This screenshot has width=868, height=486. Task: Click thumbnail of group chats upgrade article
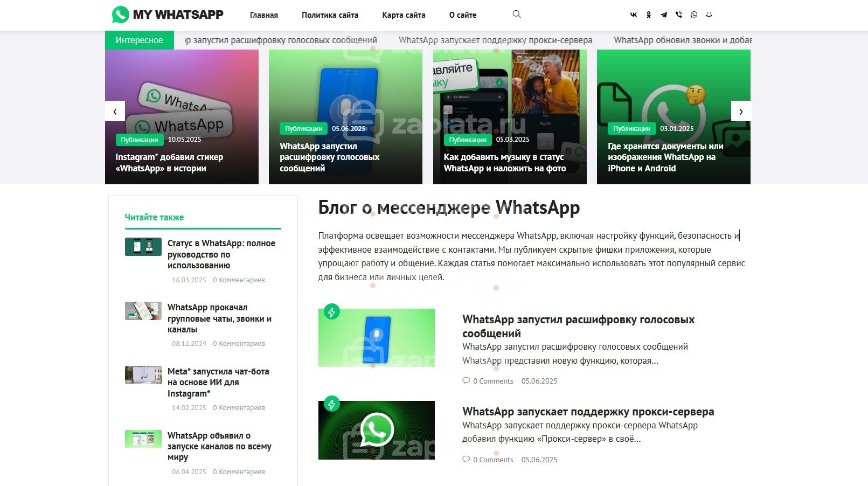pyautogui.click(x=143, y=311)
